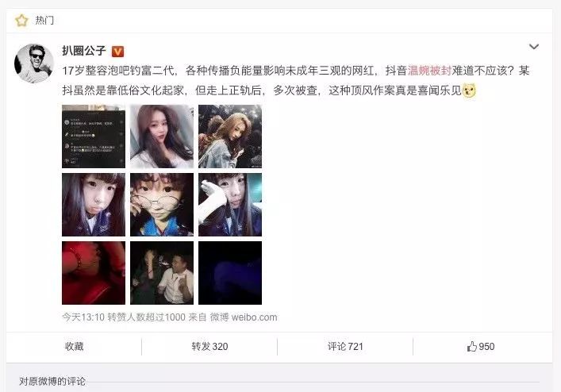View the white-top selfie thumbnail in the first row

pyautogui.click(x=162, y=136)
